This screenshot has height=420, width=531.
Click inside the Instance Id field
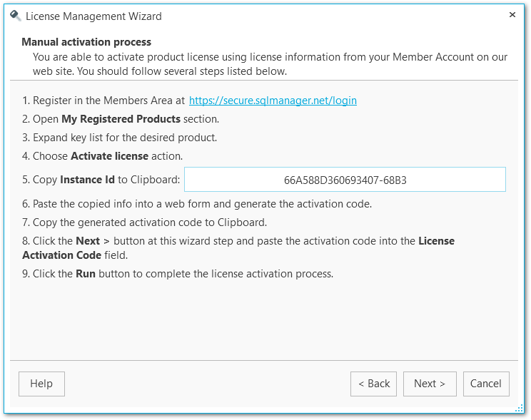click(345, 180)
